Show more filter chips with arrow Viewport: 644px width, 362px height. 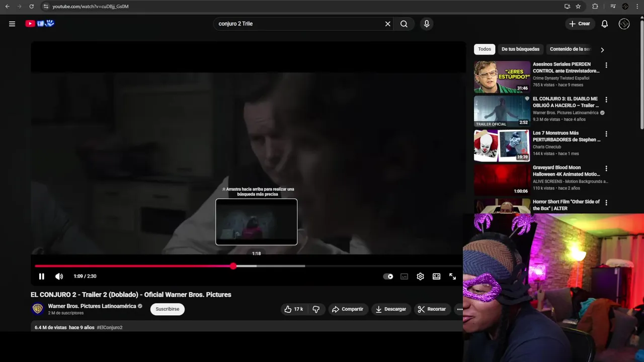(602, 50)
